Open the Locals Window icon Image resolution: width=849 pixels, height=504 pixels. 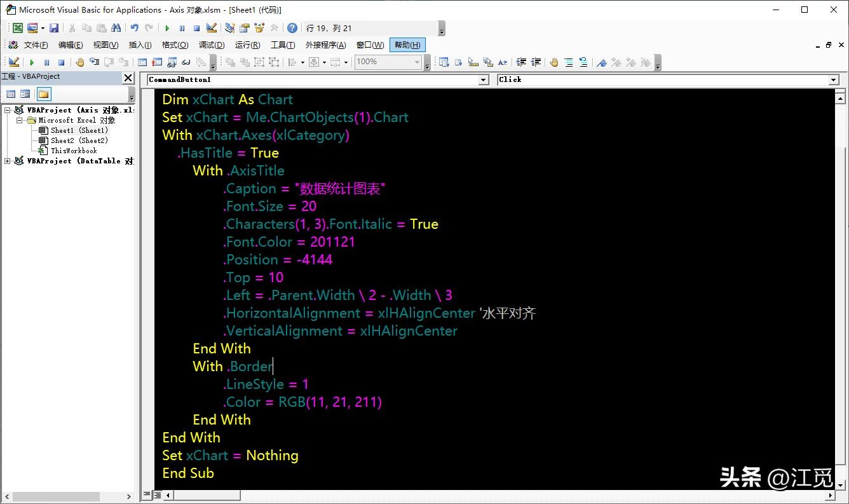coord(142,62)
